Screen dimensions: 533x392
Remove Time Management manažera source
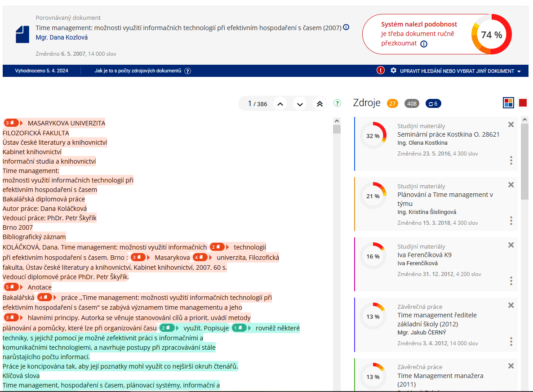(511, 366)
